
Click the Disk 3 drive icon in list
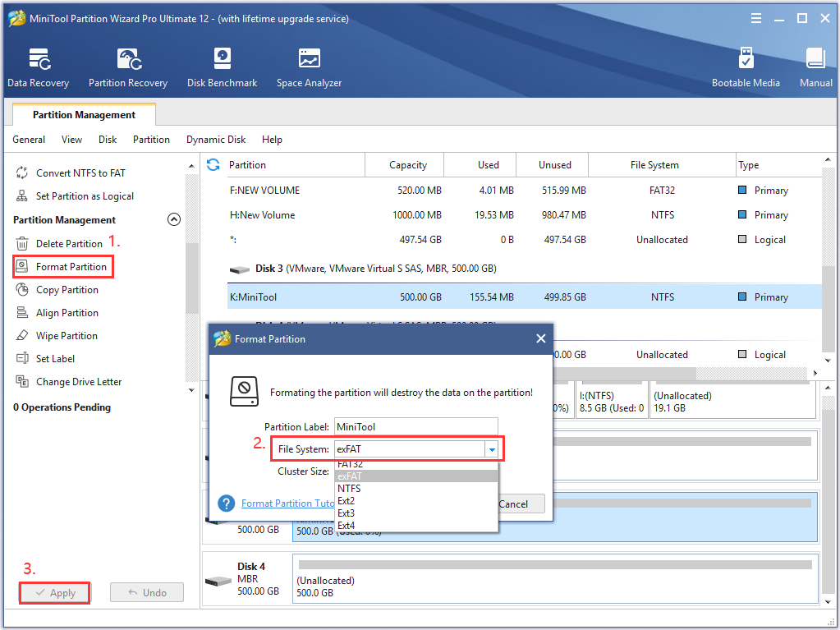click(x=240, y=269)
